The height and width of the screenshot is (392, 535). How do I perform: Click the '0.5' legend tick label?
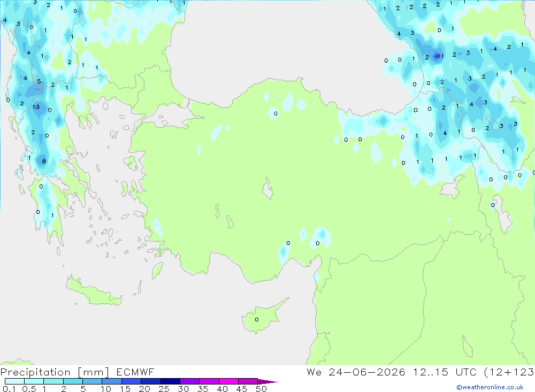point(29,389)
